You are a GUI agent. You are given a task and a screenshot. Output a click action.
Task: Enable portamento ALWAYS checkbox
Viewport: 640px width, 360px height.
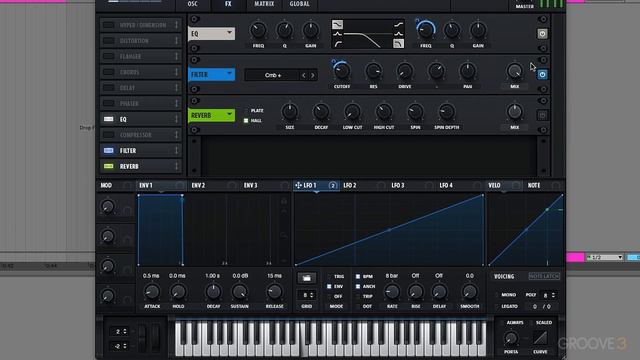coord(502,322)
